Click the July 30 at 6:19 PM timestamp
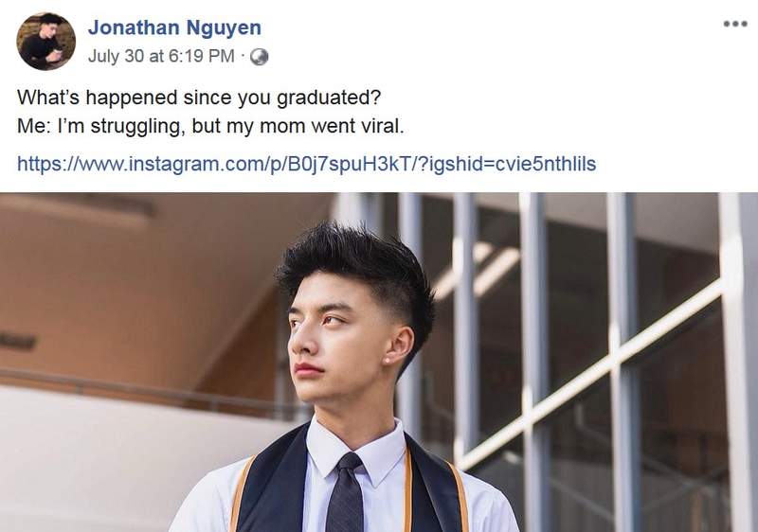The image size is (758, 532). [x=160, y=57]
